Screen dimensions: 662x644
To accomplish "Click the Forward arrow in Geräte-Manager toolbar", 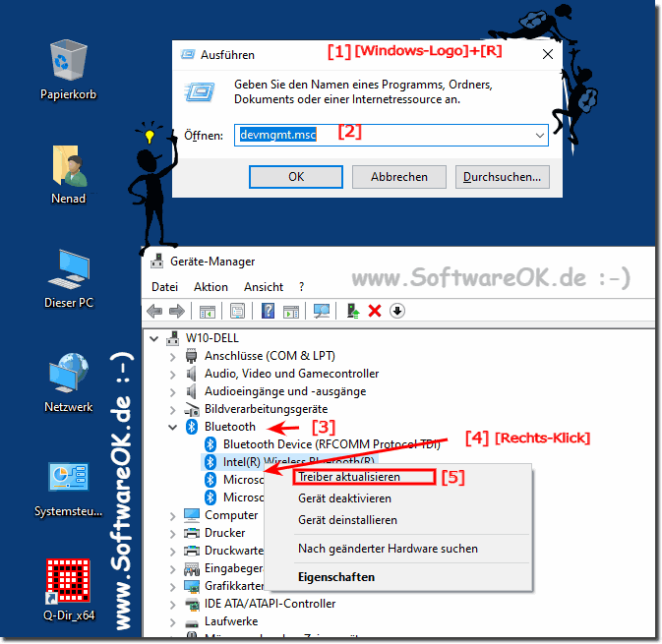I will point(177,312).
